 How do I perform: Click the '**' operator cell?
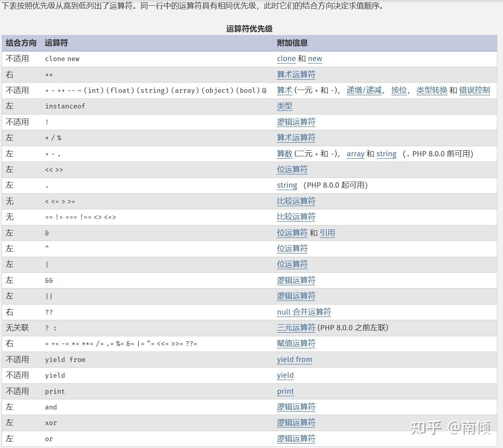tap(49, 75)
